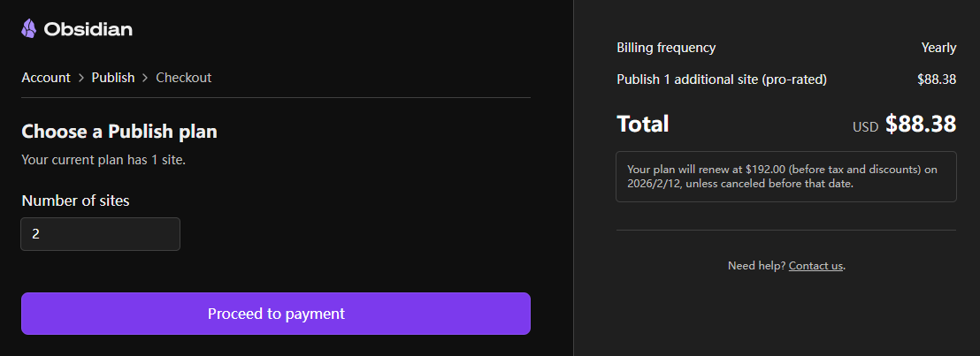Click the current plan has 1 site text
Image resolution: width=980 pixels, height=356 pixels.
click(103, 160)
